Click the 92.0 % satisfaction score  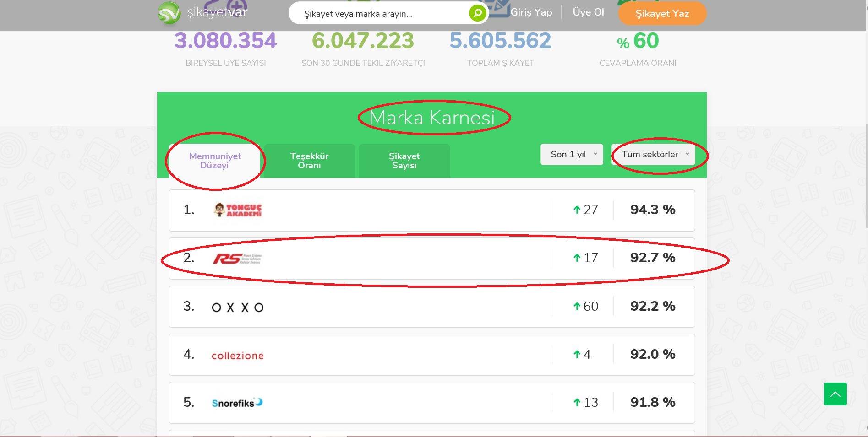(x=653, y=354)
